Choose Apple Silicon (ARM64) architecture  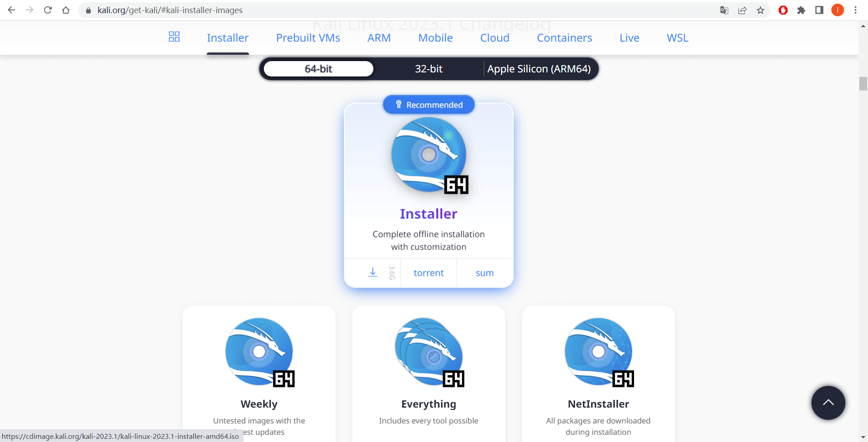coord(539,69)
